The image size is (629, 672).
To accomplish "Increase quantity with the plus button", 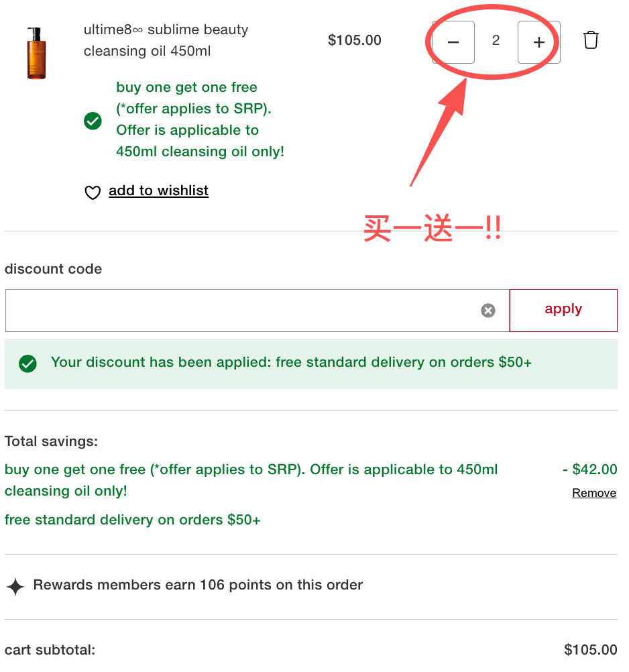I will click(x=538, y=42).
